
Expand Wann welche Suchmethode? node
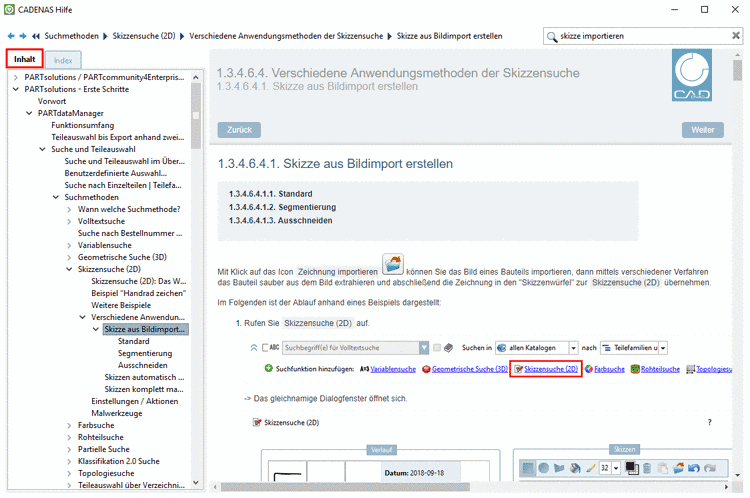69,209
